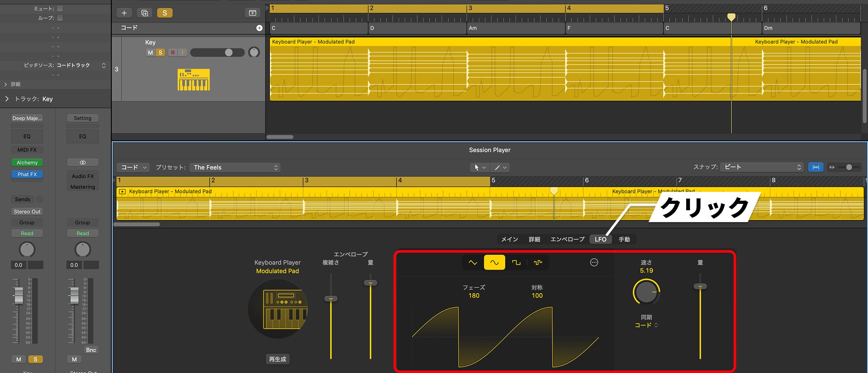868x373 pixels.
Task: Open the LFO more options ellipsis
Action: (x=594, y=263)
